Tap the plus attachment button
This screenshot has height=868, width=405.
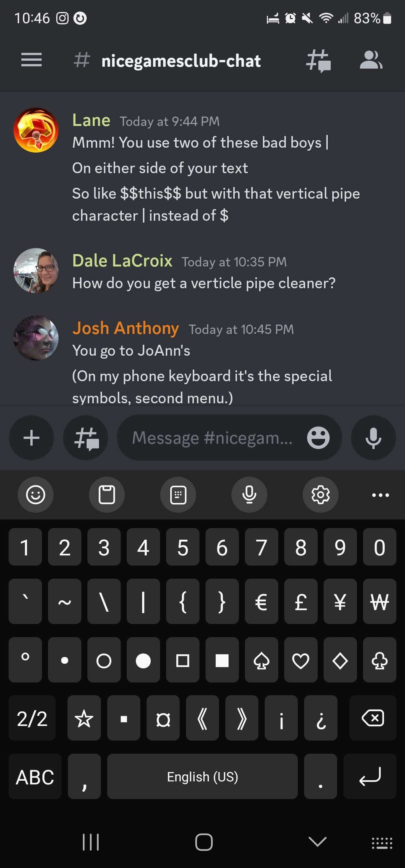pyautogui.click(x=31, y=438)
